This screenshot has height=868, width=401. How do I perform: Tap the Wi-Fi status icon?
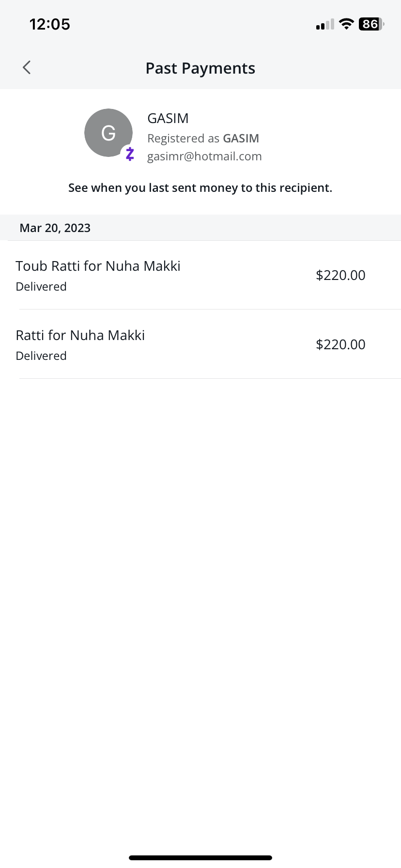(346, 24)
